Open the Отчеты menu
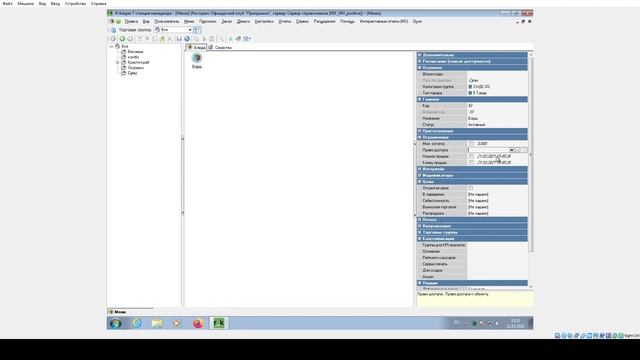 point(285,21)
